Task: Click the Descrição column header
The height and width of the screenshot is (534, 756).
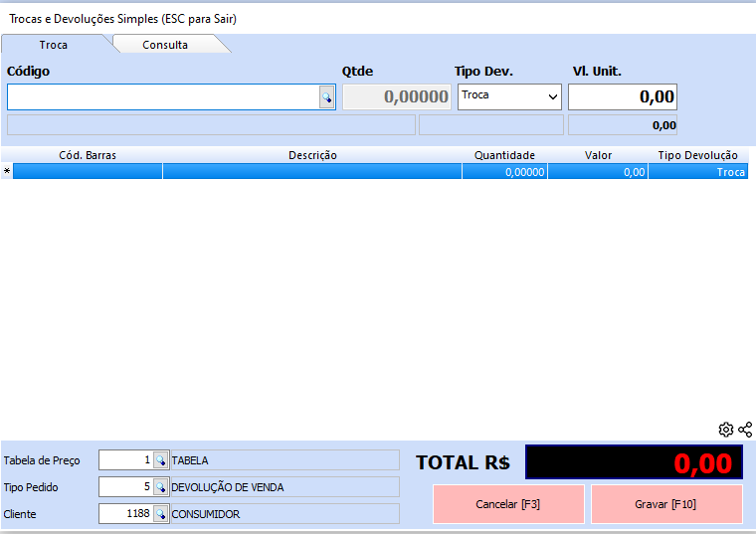Action: click(312, 155)
